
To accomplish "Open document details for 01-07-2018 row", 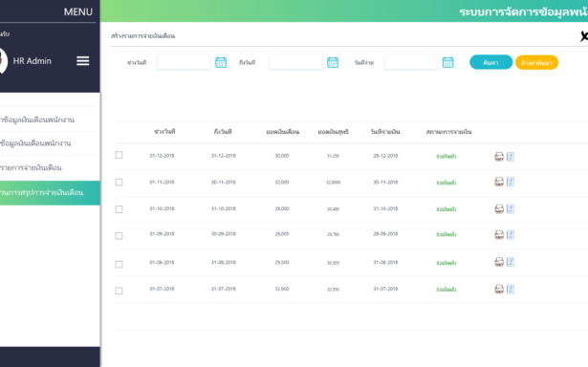I will 511,289.
